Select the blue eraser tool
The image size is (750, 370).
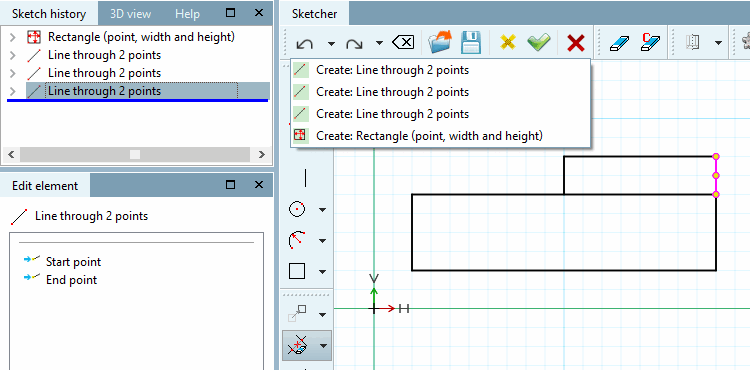click(x=618, y=43)
